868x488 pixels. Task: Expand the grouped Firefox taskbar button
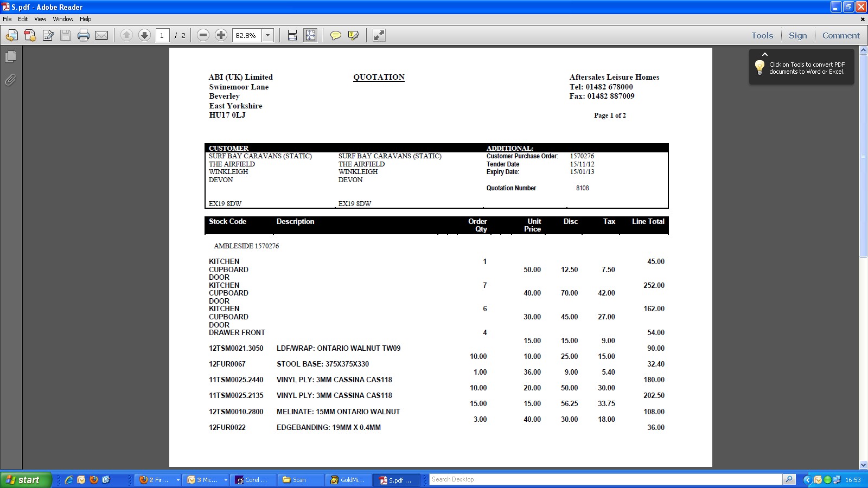pyautogui.click(x=177, y=480)
